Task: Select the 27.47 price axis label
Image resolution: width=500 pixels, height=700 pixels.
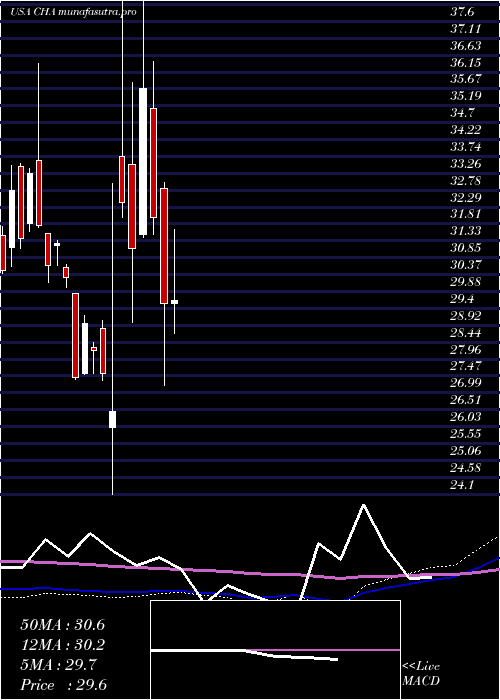Action: tap(466, 366)
